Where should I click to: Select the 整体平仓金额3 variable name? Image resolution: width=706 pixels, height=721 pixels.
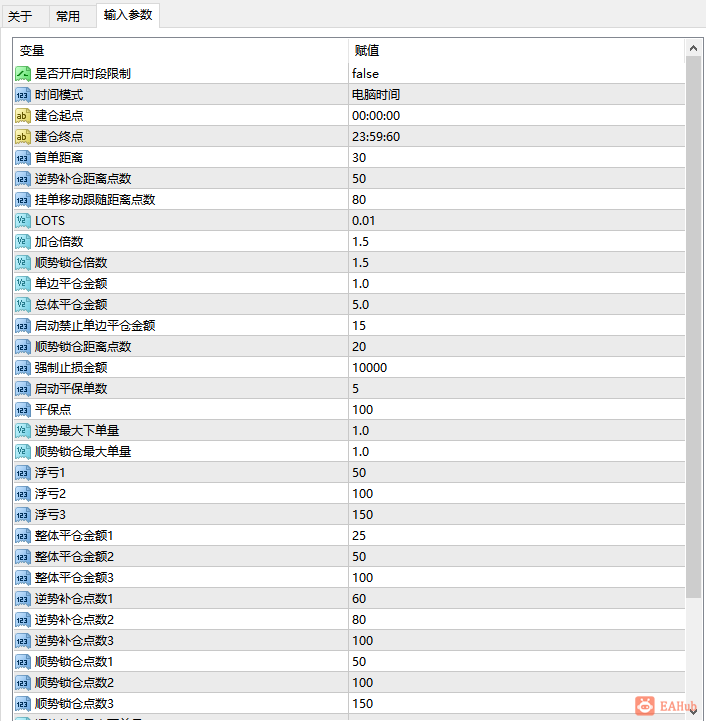pos(74,578)
